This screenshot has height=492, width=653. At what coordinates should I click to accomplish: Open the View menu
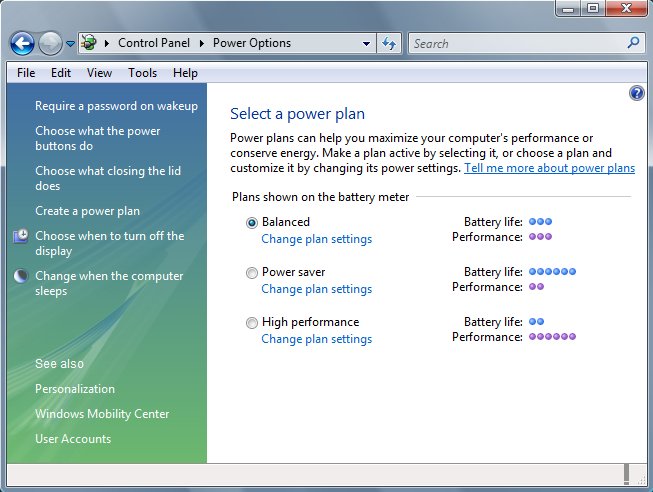coord(99,73)
